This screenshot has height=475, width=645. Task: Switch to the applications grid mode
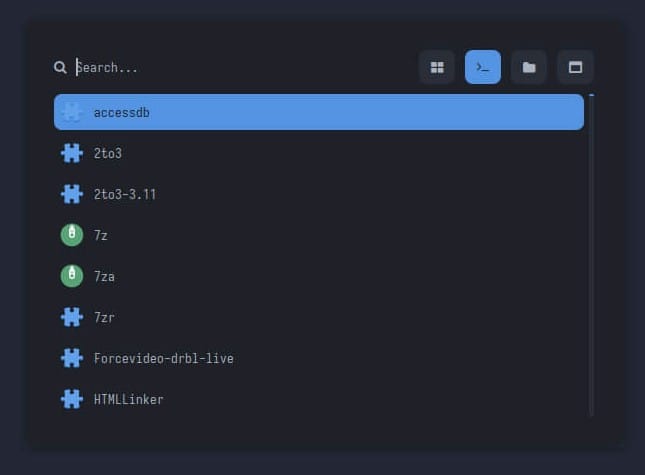pyautogui.click(x=437, y=67)
